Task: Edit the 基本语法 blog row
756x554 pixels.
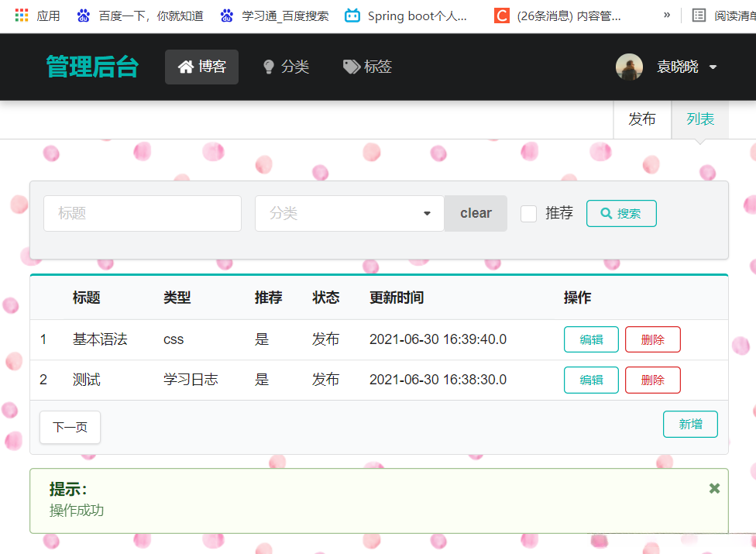Action: coord(591,339)
